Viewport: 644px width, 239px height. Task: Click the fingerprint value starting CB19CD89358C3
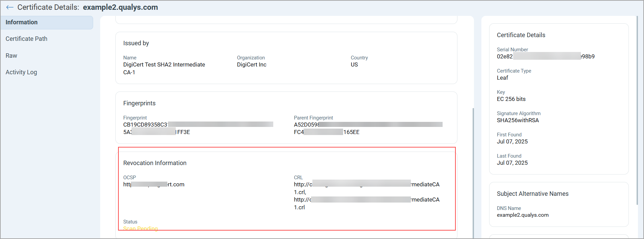[198, 128]
